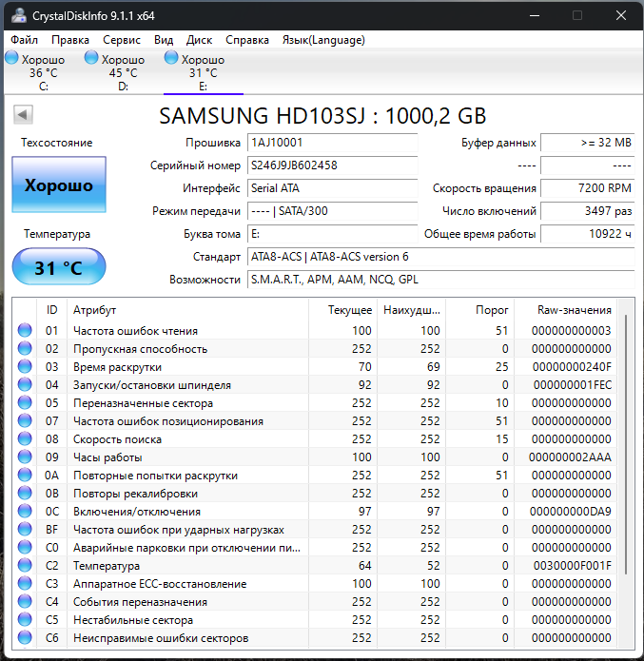Click status icon for Повторные попытки раскрутки
Image resolution: width=644 pixels, height=661 pixels.
25,475
